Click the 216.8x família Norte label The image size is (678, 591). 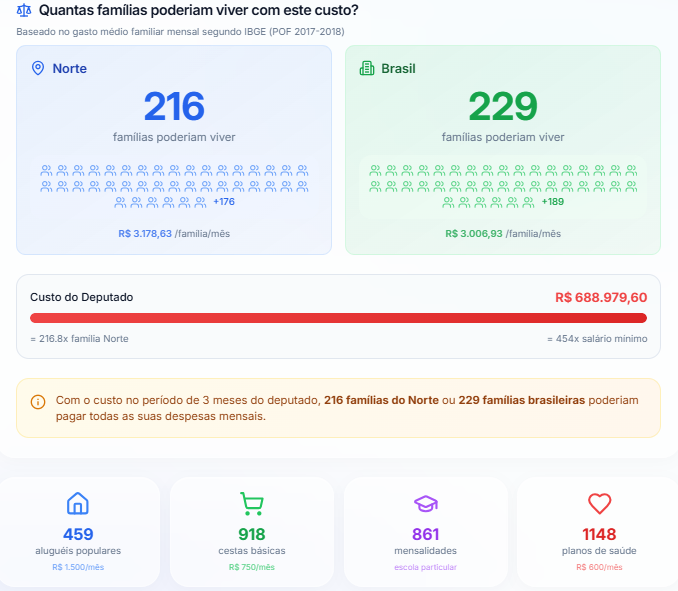[79, 339]
